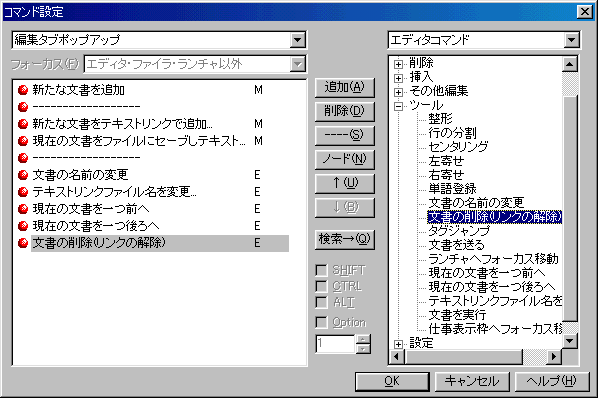Click the numeric option field showing 1
The width and height of the screenshot is (598, 398).
336,343
